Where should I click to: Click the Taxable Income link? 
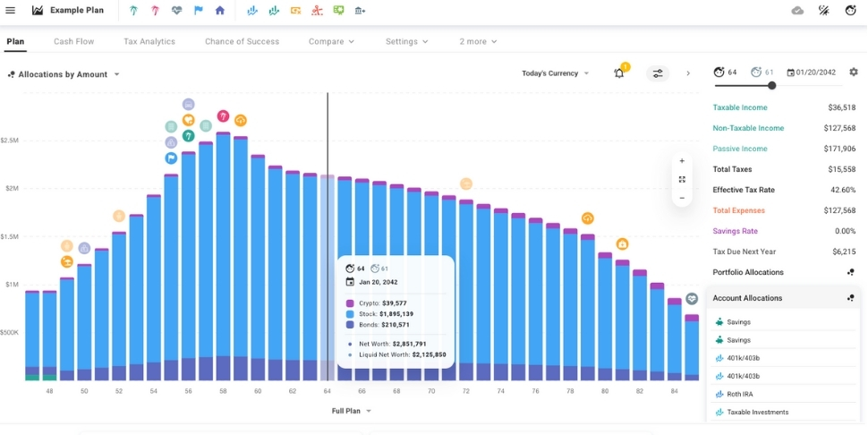[x=740, y=107]
